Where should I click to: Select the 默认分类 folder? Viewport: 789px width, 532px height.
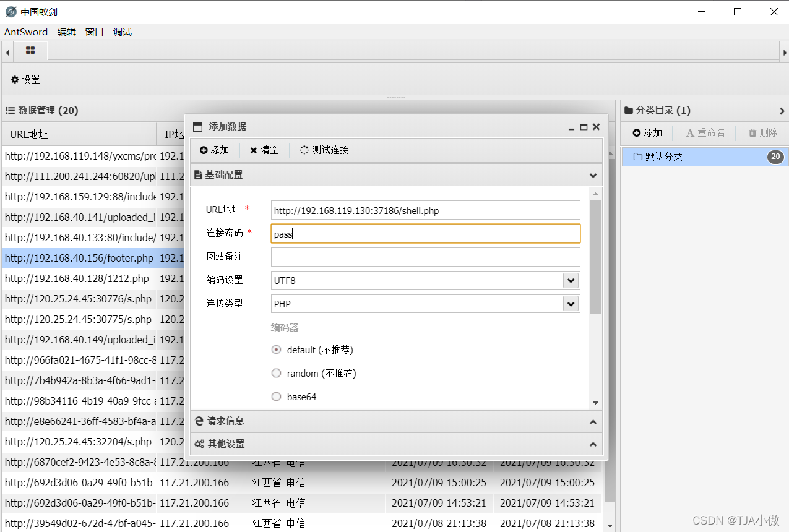[705, 157]
